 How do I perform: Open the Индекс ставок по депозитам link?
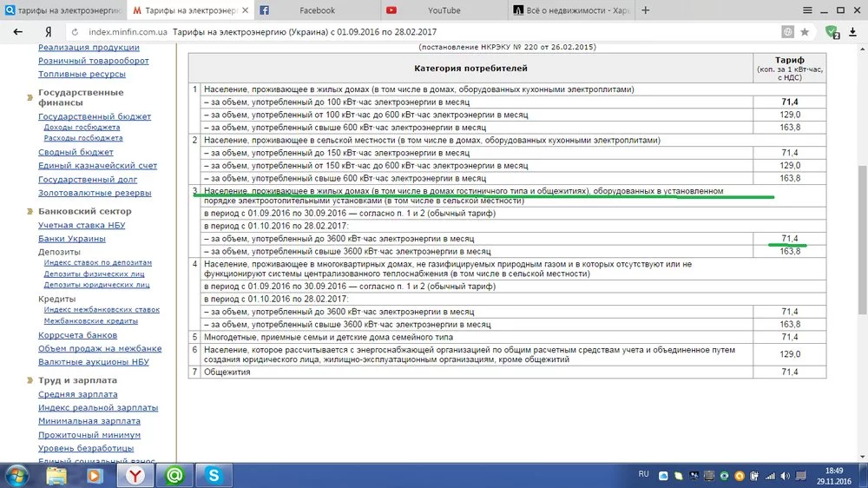98,262
